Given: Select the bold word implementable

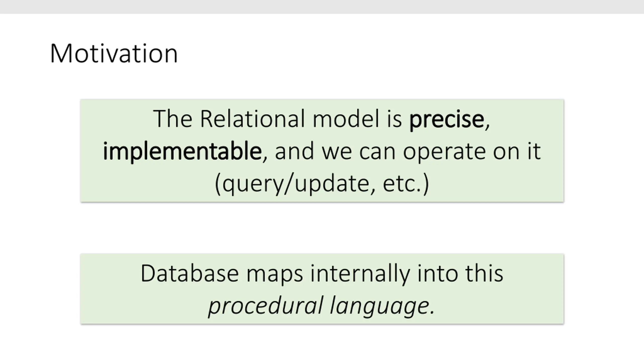Looking at the screenshot, I should coord(182,152).
